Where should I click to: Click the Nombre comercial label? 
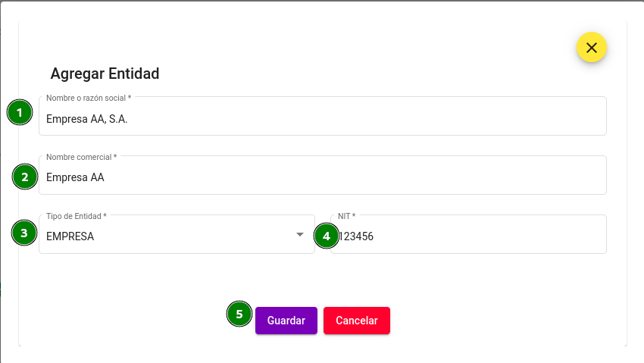coord(81,157)
